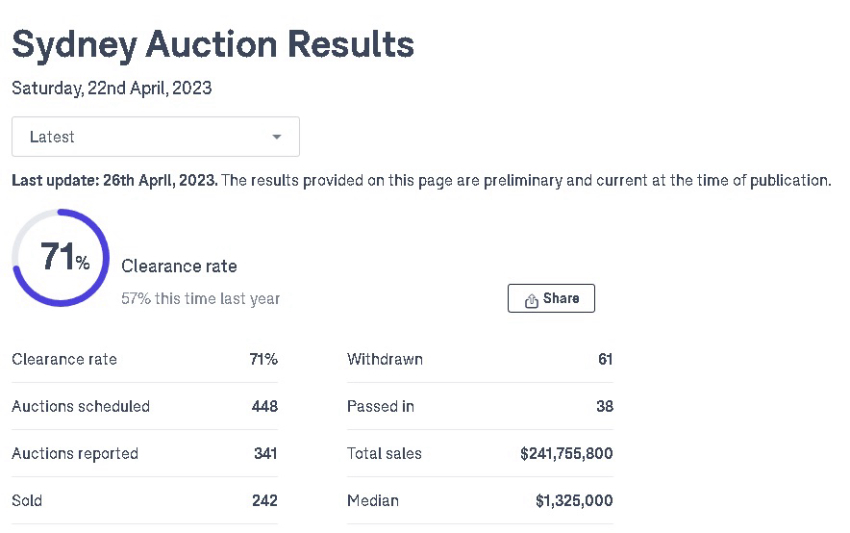This screenshot has width=850, height=533.
Task: Click the Total sales $241,755,800 value
Action: pyautogui.click(x=566, y=453)
